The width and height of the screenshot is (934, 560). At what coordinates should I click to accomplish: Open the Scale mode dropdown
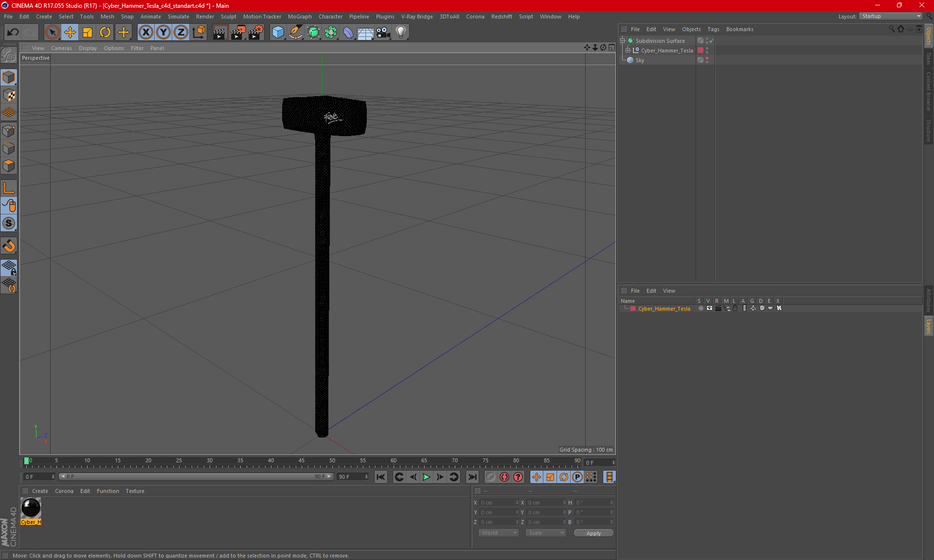coord(546,533)
